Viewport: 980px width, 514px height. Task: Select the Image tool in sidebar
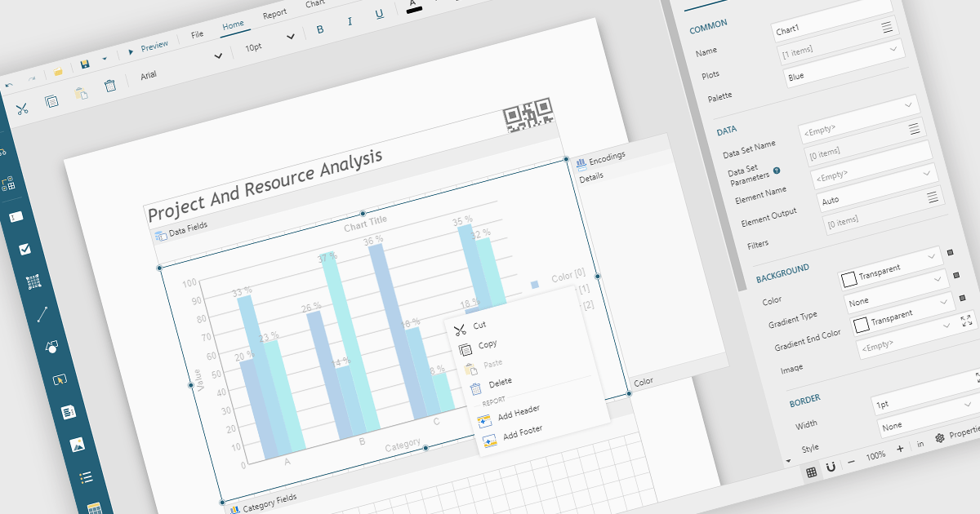pos(78,445)
